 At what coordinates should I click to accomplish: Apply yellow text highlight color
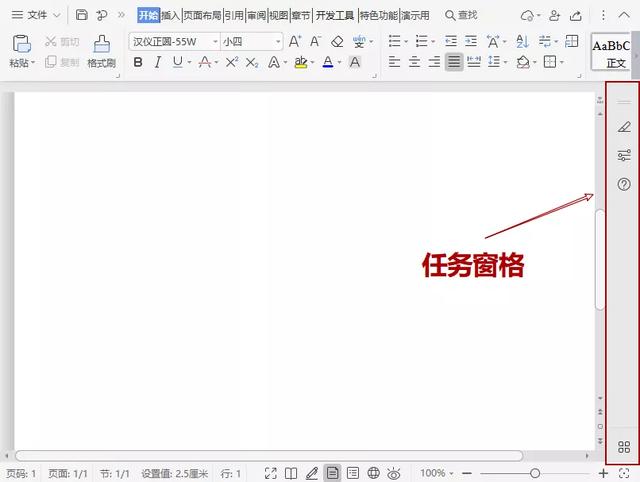(301, 62)
